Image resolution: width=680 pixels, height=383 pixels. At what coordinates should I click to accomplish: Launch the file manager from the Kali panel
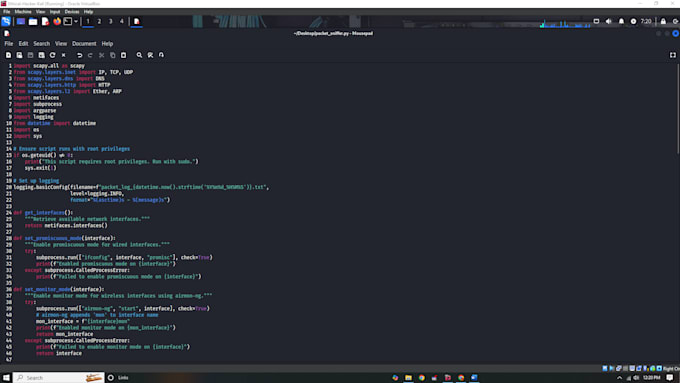click(x=33, y=21)
